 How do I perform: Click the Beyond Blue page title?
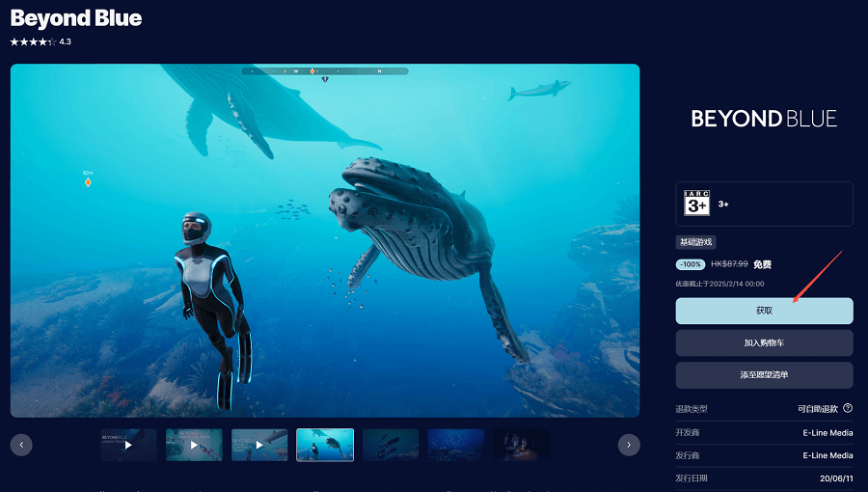(76, 18)
